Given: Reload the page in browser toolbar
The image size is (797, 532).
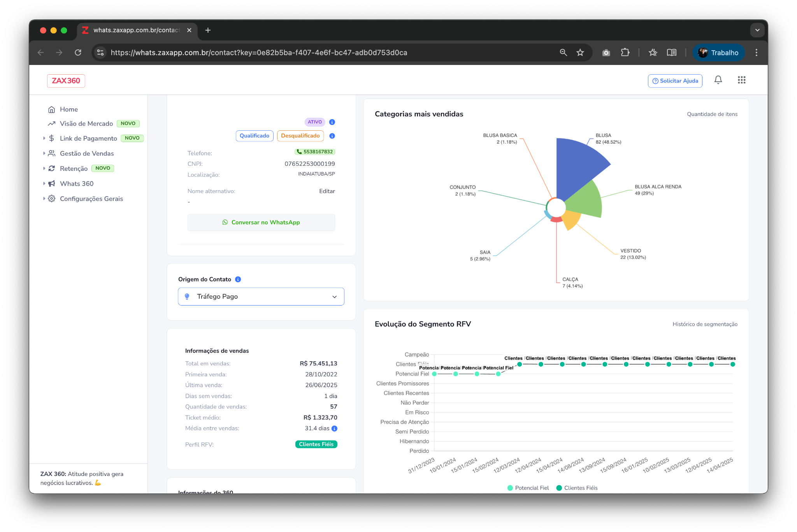Looking at the screenshot, I should [x=78, y=53].
